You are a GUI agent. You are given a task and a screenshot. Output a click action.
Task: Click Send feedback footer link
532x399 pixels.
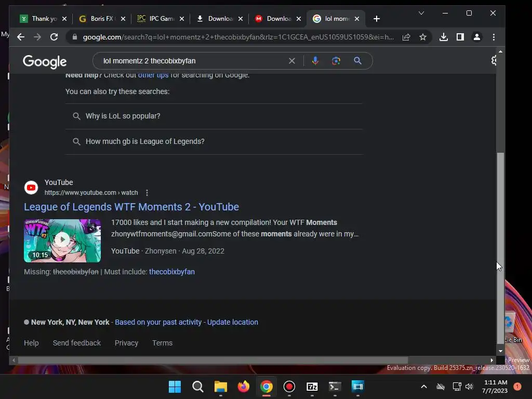[x=77, y=343]
